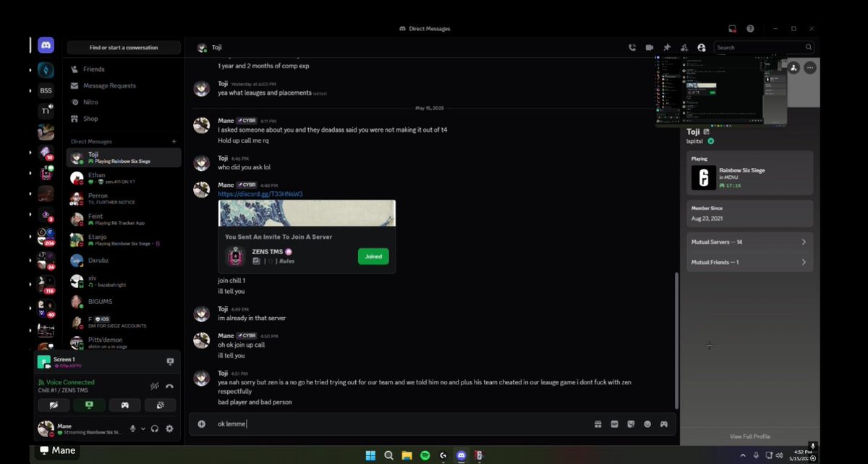
Task: Open Shop page
Action: point(123,119)
